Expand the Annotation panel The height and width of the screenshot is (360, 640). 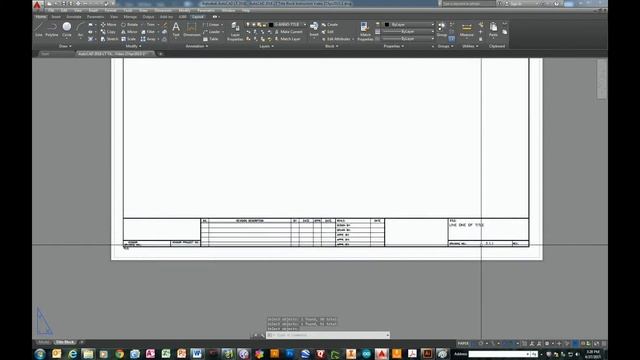(197, 46)
